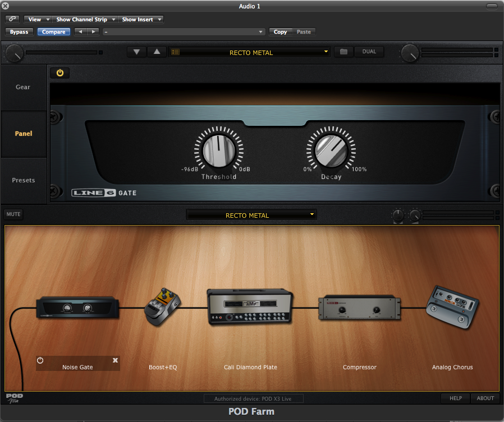Click the Threshold knob
Image resolution: width=504 pixels, height=422 pixels.
pos(218,151)
